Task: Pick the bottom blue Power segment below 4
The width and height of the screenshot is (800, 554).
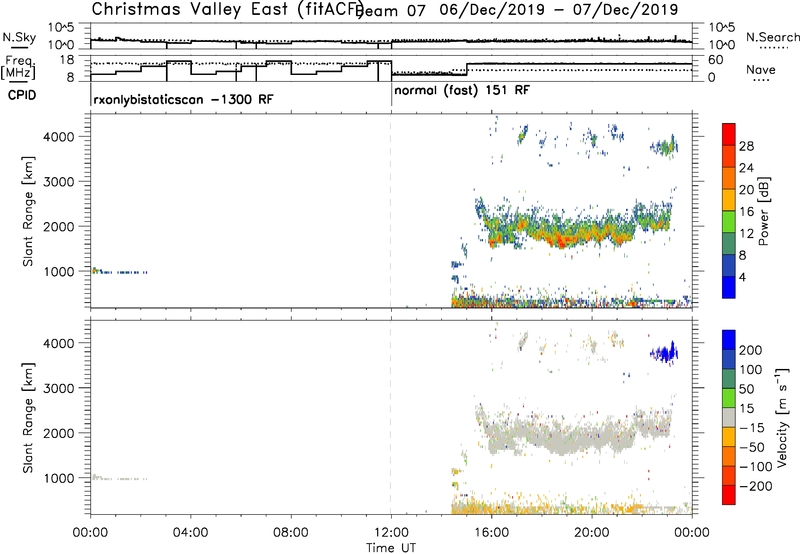Action: (729, 287)
